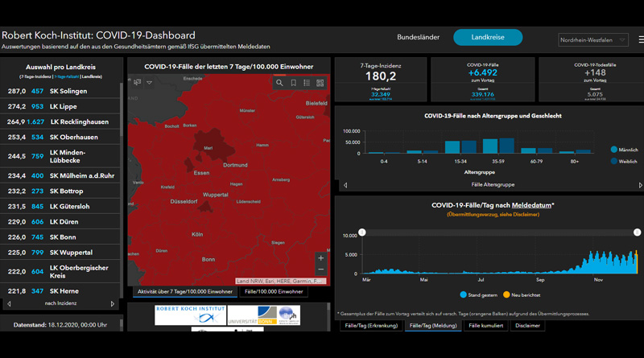This screenshot has height=358, width=644.
Task: Toggle the Männlich legend entry
Action: tap(625, 150)
